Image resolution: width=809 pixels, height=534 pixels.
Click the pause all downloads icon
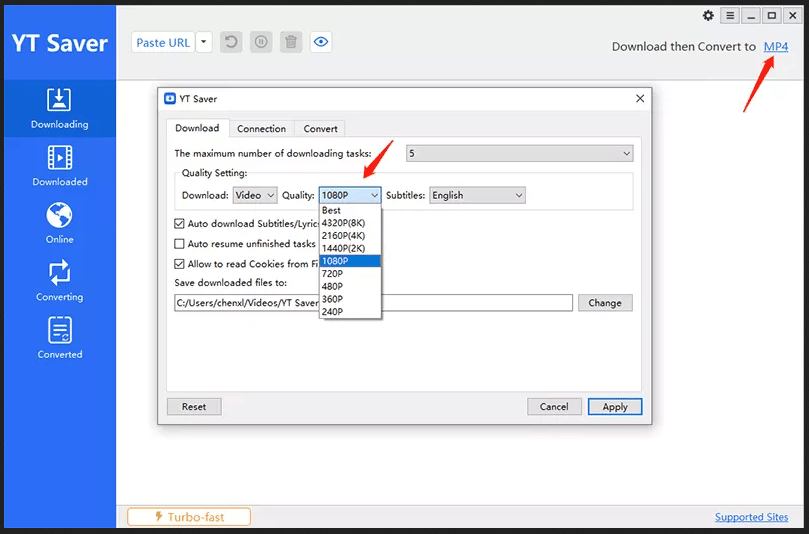click(x=261, y=42)
